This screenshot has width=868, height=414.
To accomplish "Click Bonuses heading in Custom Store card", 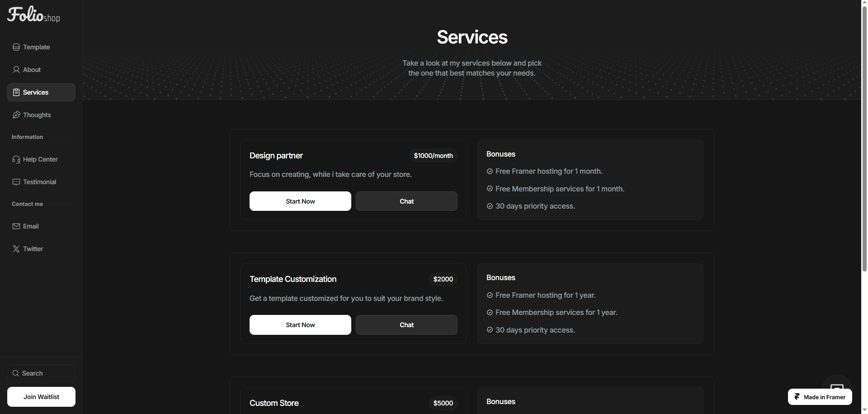I will [501, 402].
